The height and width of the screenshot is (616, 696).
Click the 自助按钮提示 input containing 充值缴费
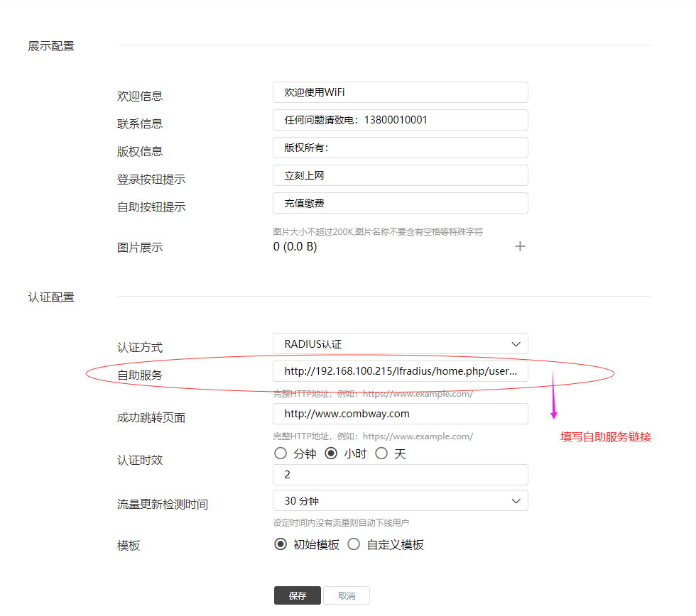[x=400, y=203]
